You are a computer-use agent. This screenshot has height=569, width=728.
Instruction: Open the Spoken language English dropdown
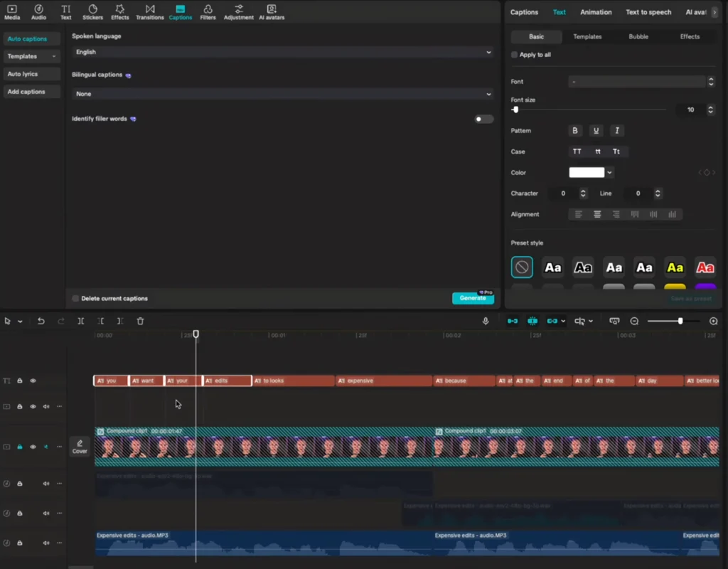(283, 52)
